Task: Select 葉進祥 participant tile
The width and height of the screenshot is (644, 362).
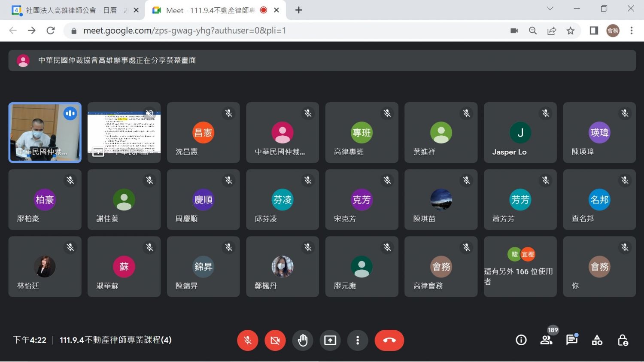Action: click(x=441, y=133)
